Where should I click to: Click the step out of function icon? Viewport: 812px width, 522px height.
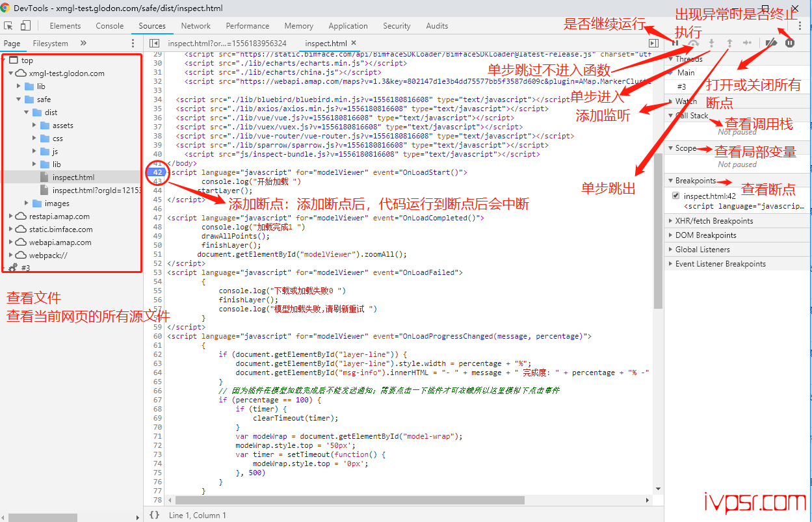729,43
